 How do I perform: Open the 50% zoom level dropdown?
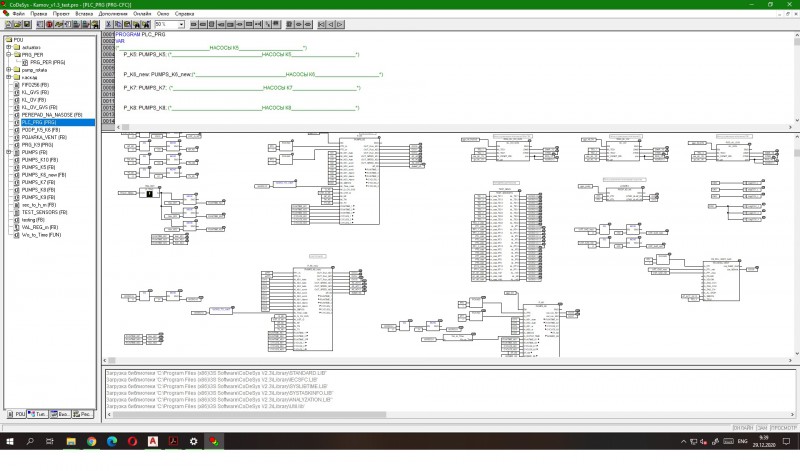(181, 24)
